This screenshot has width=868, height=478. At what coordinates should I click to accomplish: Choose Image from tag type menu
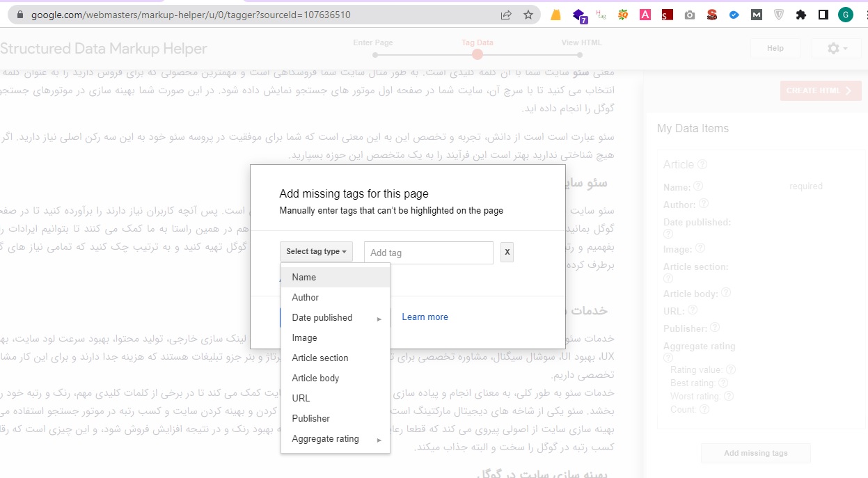point(336,337)
